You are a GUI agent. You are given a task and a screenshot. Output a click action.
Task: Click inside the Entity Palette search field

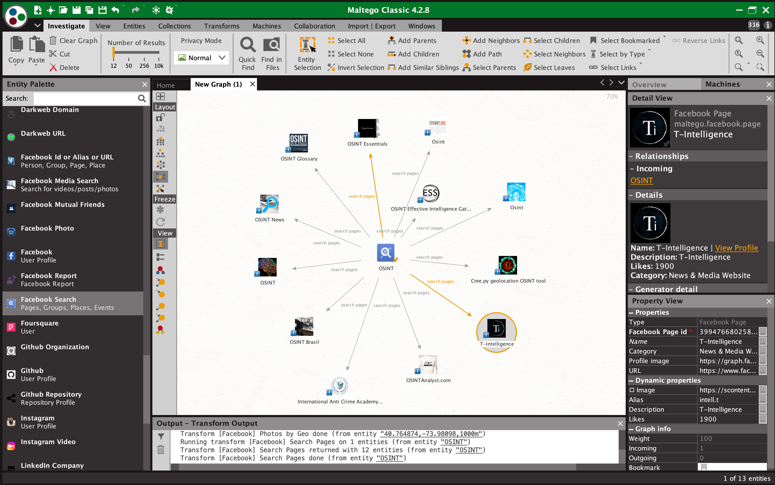pyautogui.click(x=85, y=98)
